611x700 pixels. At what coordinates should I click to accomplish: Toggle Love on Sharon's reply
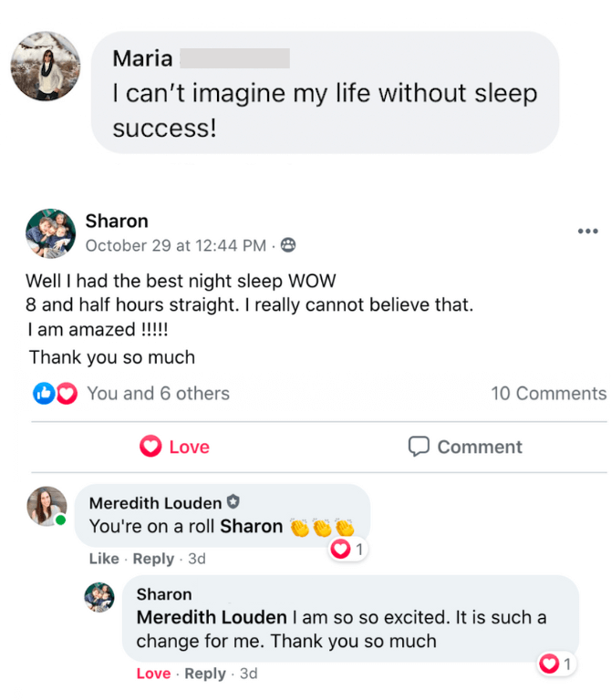153,674
